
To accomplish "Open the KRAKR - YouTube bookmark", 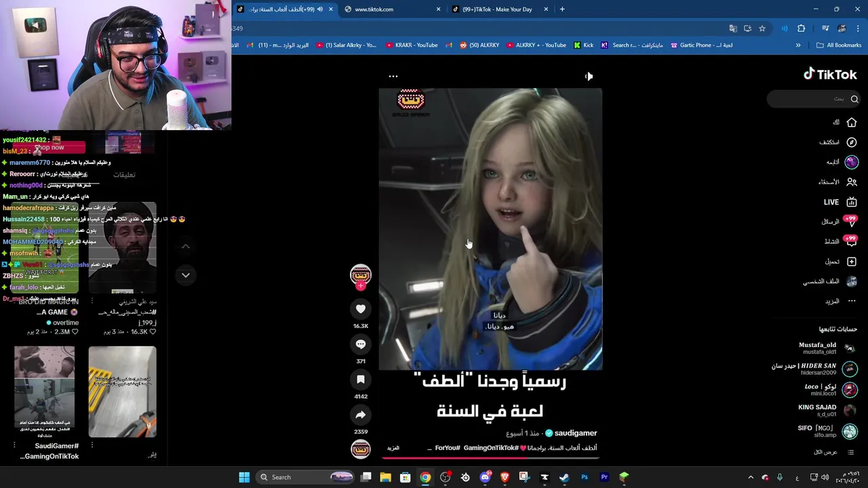I will pyautogui.click(x=412, y=45).
